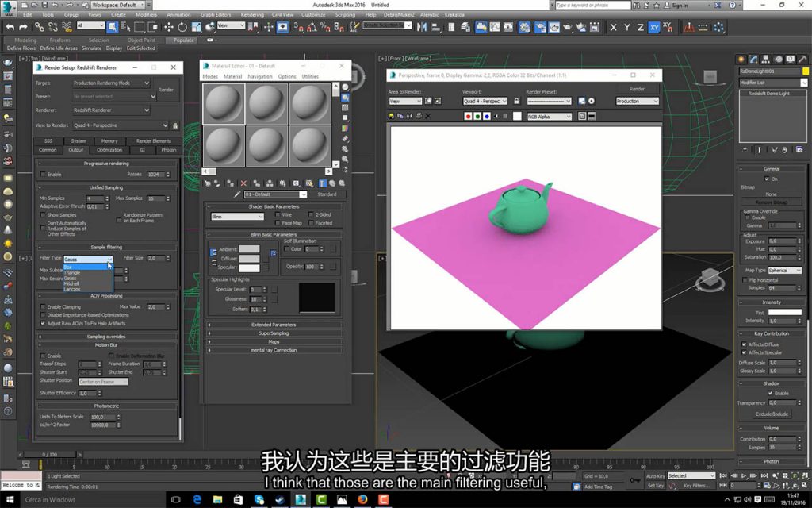The width and height of the screenshot is (812, 508).
Task: Delete material using red X icon
Action: pos(243,183)
